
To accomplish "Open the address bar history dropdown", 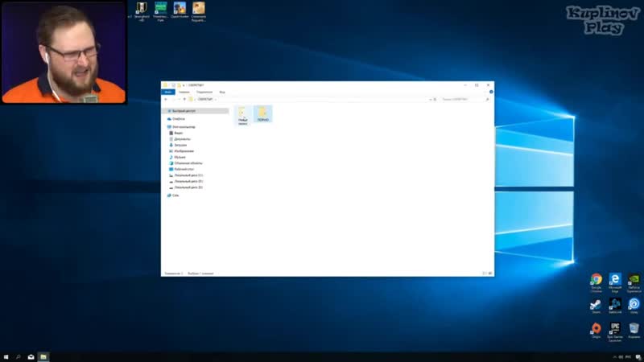I will 430,99.
